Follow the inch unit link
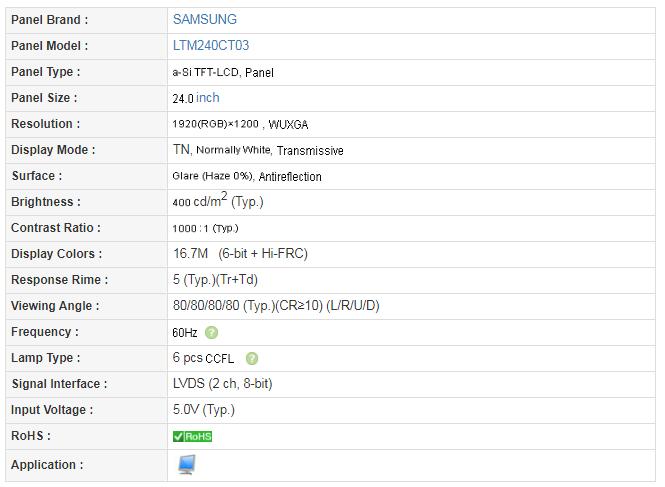 coord(208,98)
